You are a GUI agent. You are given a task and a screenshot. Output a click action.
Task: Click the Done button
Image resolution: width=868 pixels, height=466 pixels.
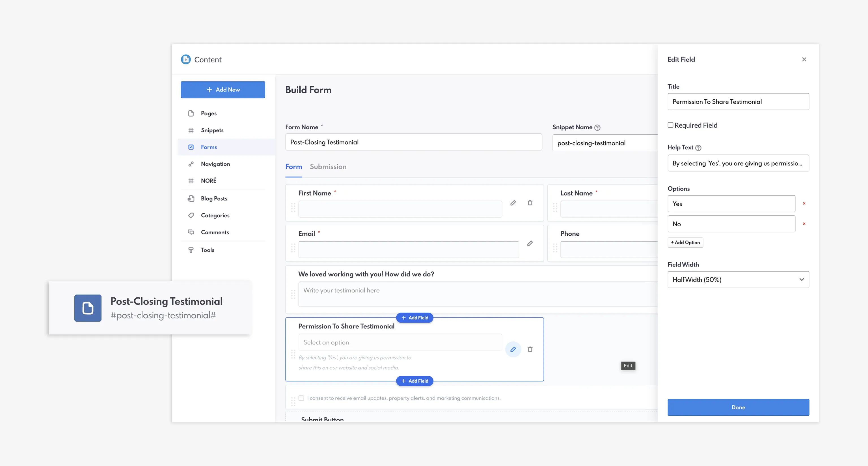[x=738, y=407]
